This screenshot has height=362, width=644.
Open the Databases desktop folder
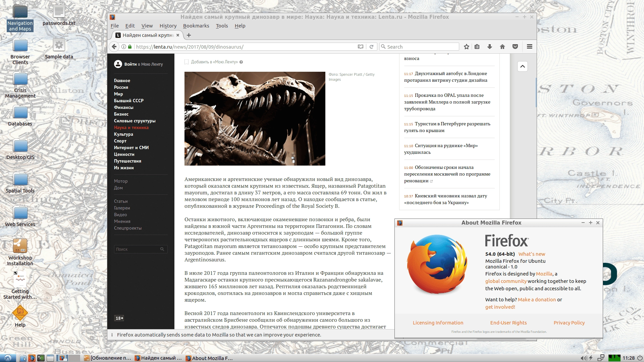point(20,116)
